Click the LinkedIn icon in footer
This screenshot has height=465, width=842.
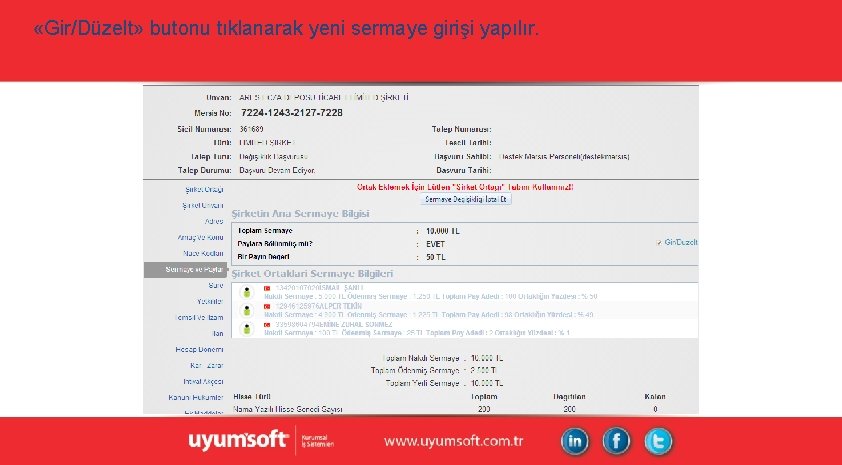pyautogui.click(x=575, y=441)
